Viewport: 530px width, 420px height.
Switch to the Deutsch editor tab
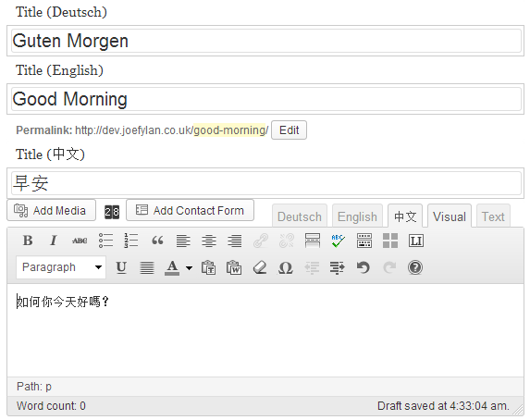click(300, 216)
